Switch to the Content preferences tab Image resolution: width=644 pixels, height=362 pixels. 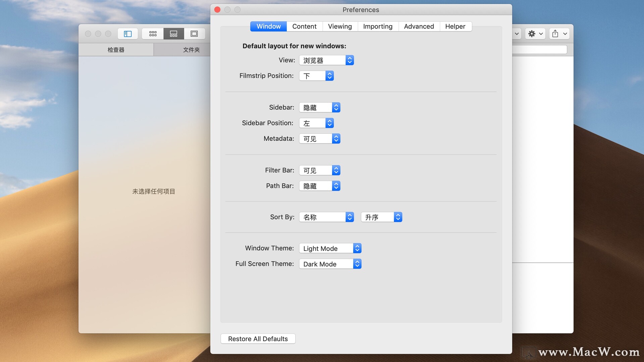(x=304, y=26)
